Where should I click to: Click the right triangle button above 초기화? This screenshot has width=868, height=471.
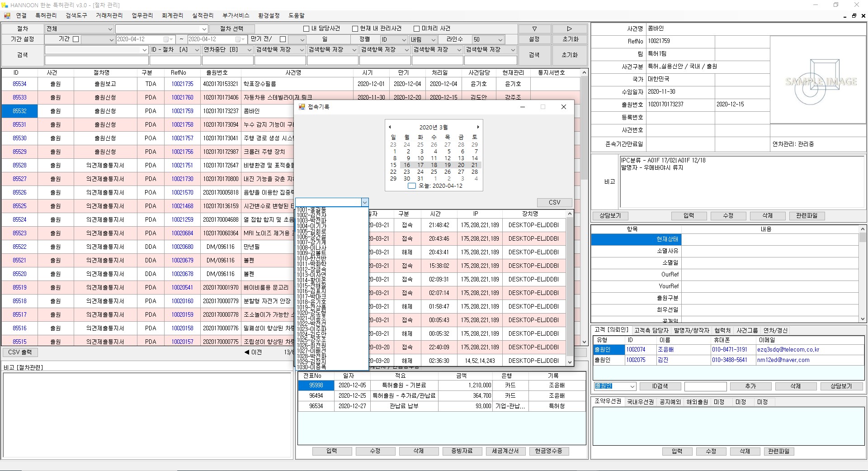(569, 29)
